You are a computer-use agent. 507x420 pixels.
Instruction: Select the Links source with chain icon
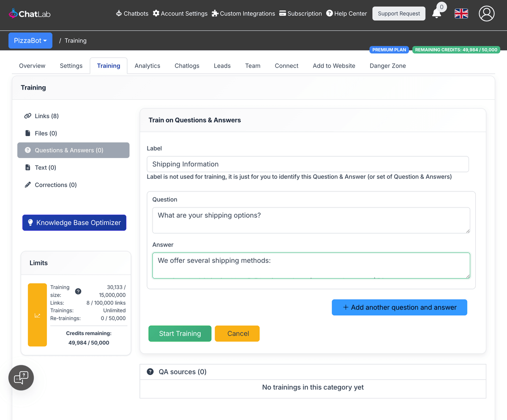[28, 116]
